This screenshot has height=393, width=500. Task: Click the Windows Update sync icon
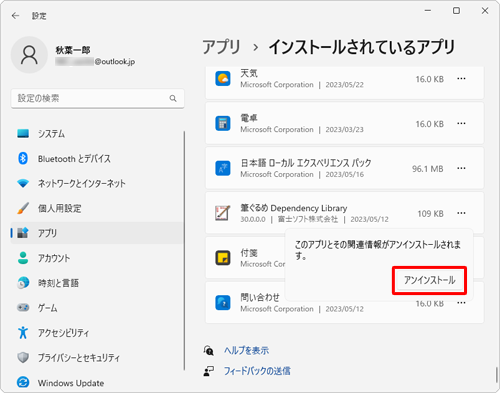coord(23,382)
